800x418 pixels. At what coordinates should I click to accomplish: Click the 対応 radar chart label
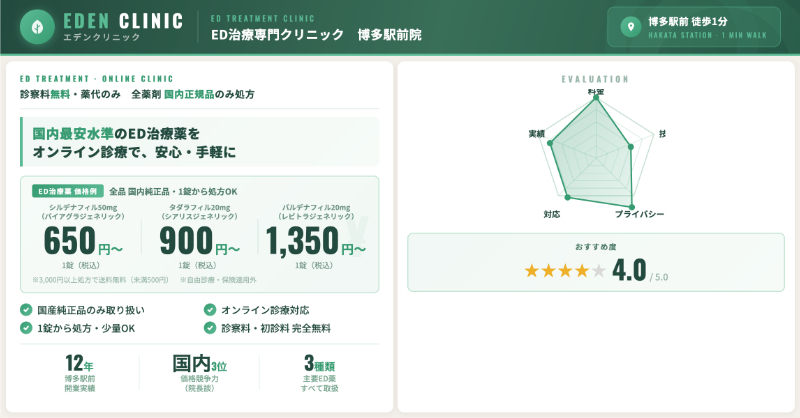pyautogui.click(x=551, y=215)
